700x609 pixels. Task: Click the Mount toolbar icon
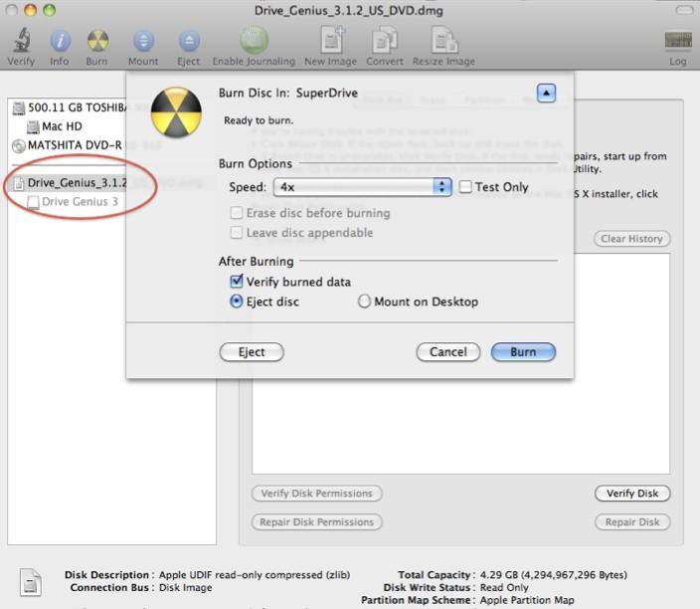tap(143, 41)
